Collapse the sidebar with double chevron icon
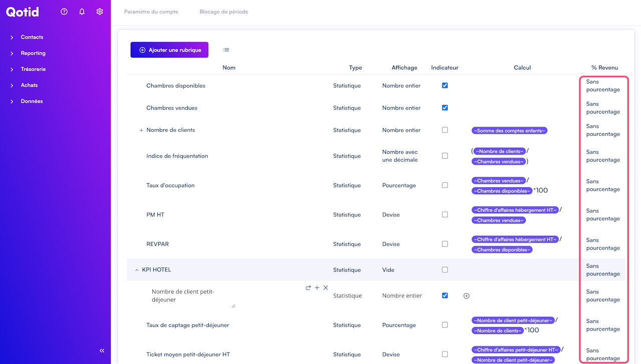 [102, 351]
